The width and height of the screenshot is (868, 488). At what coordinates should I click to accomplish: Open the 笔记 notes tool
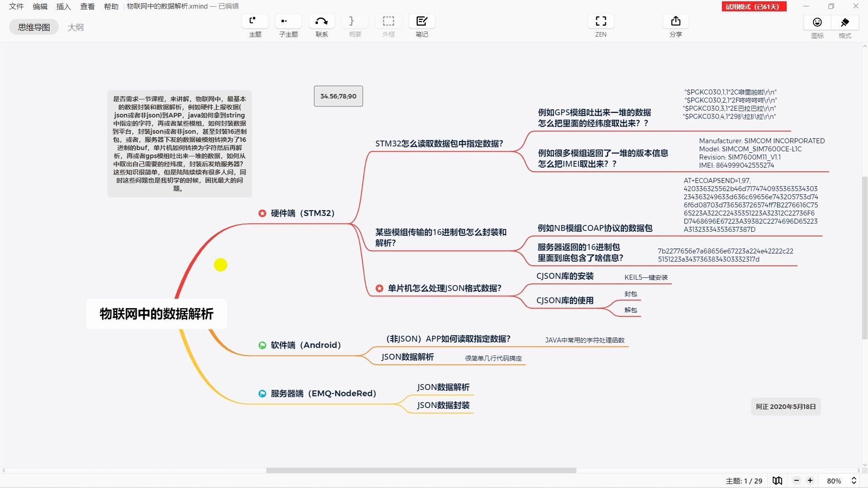tap(422, 21)
